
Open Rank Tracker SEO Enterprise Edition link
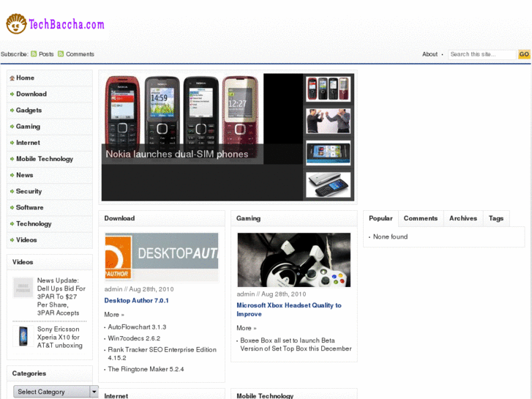162,354
